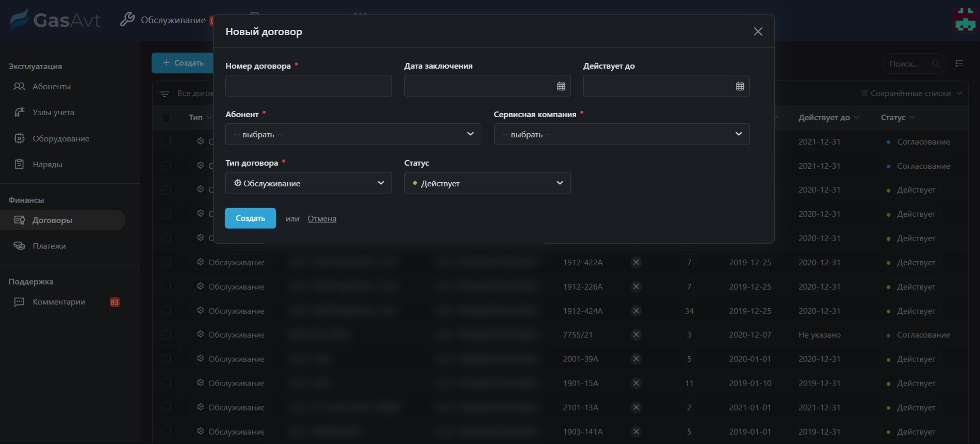Click the Комментарии chat icon
This screenshot has height=444, width=980.
19,302
